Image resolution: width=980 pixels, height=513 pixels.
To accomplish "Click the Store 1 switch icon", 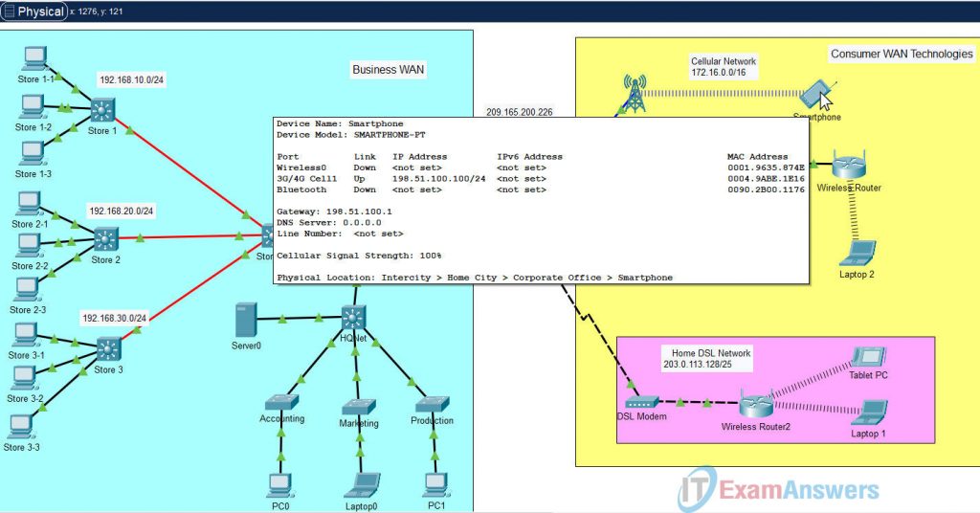I will coord(102,110).
